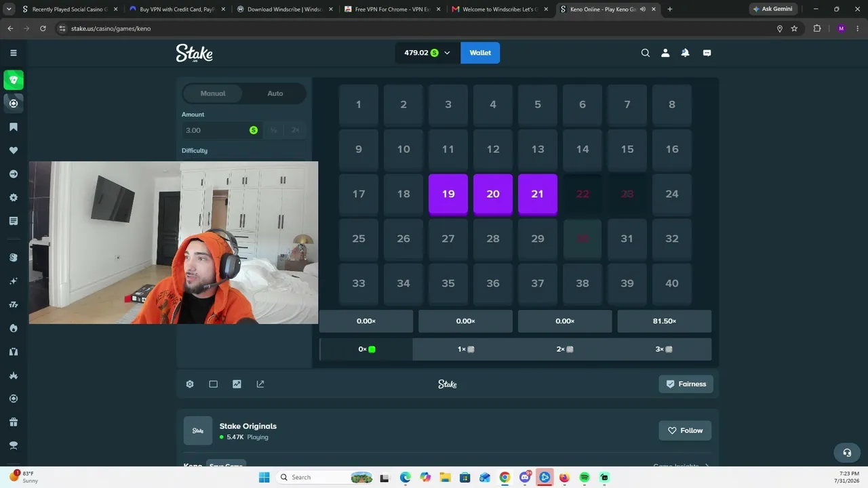Open the gear icon in left sidebar
Screen dimensions: 868x488
[14, 197]
